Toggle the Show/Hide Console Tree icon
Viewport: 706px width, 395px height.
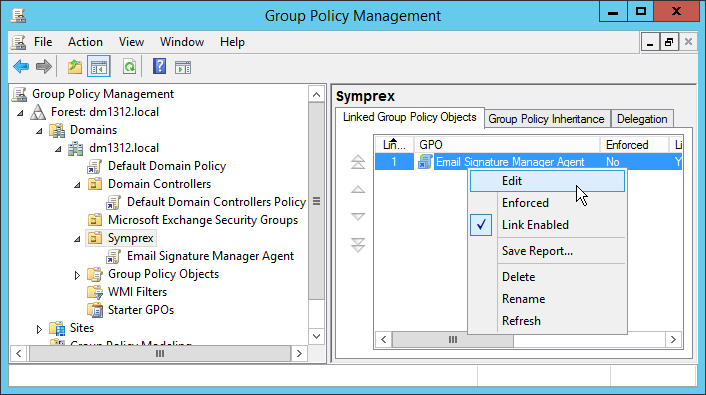[99, 67]
